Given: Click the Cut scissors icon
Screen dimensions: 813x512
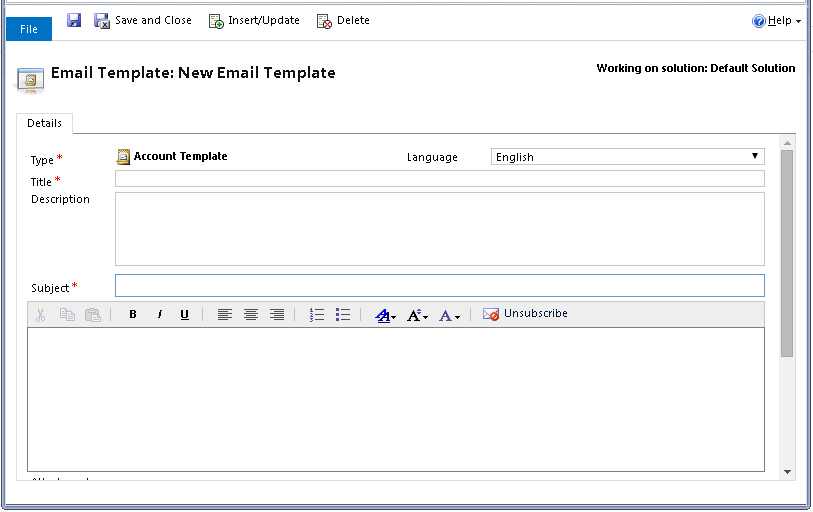Looking at the screenshot, I should (x=40, y=314).
